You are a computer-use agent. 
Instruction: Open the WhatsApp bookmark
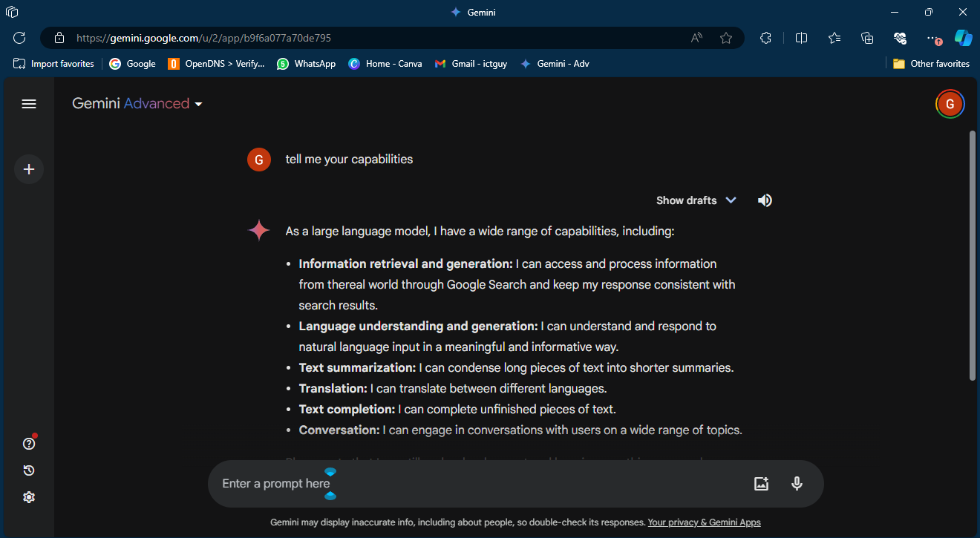pyautogui.click(x=306, y=64)
